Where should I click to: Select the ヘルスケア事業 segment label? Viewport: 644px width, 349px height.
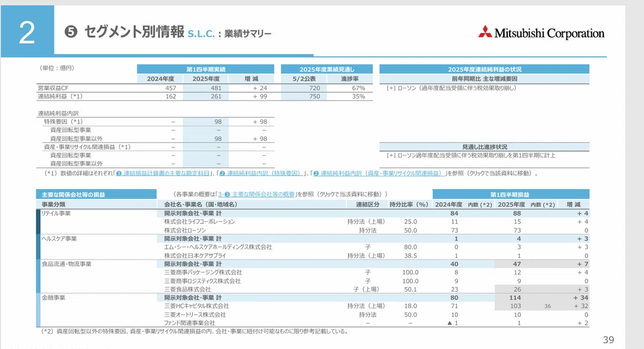(58, 238)
